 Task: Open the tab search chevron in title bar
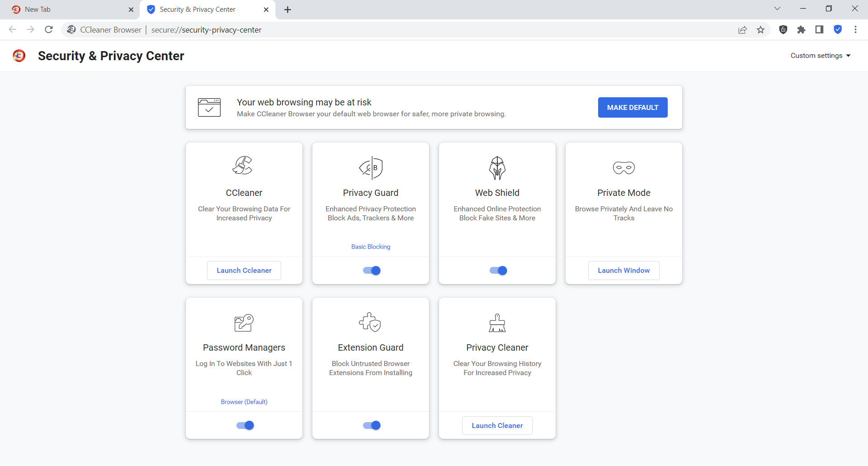[778, 9]
